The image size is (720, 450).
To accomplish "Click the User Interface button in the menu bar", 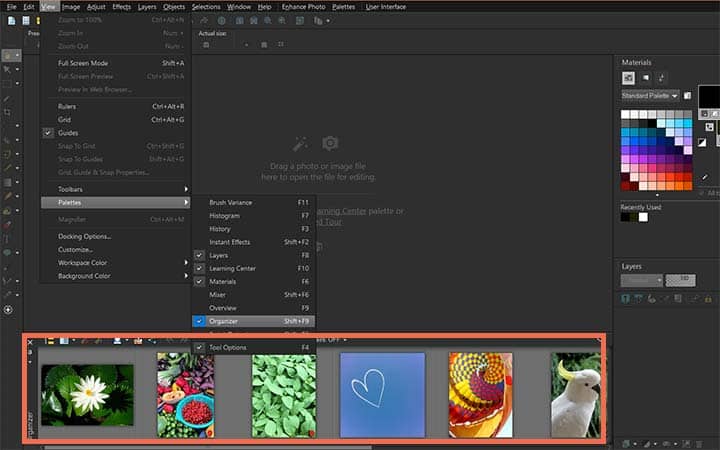I will (x=386, y=7).
